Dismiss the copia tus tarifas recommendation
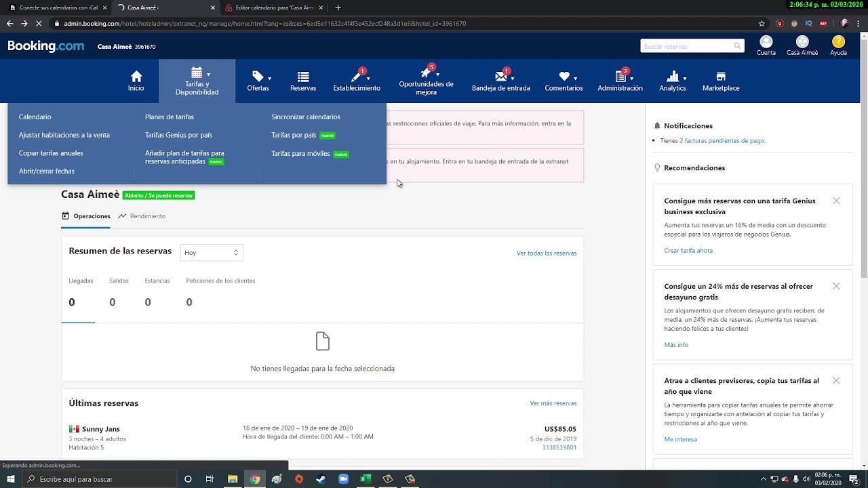The height and width of the screenshot is (488, 868). click(x=836, y=381)
